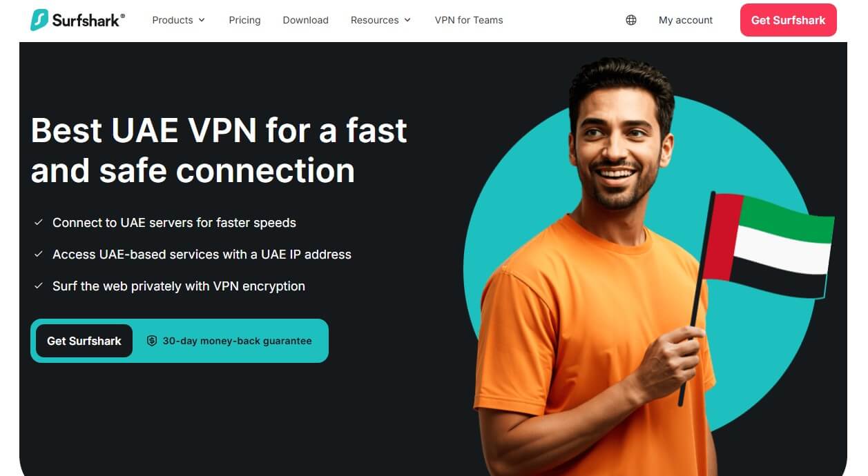This screenshot has width=868, height=476.
Task: Open VPN for Teams page
Action: click(469, 20)
